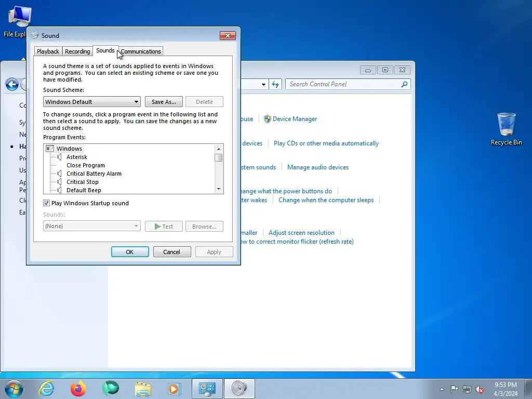Click the Control Panel refresh button
The width and height of the screenshot is (532, 399).
point(275,85)
